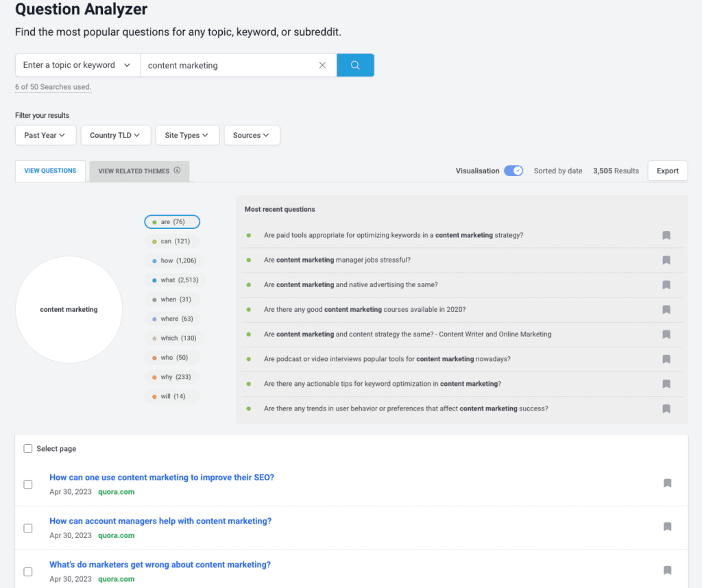Open the Site Types filter dropdown
The height and width of the screenshot is (588, 702).
tap(187, 135)
